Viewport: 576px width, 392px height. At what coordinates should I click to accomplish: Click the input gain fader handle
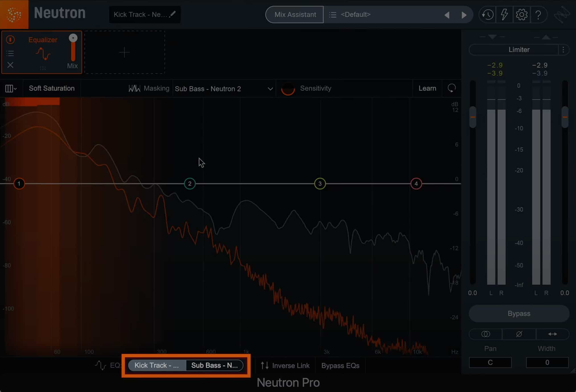[473, 117]
